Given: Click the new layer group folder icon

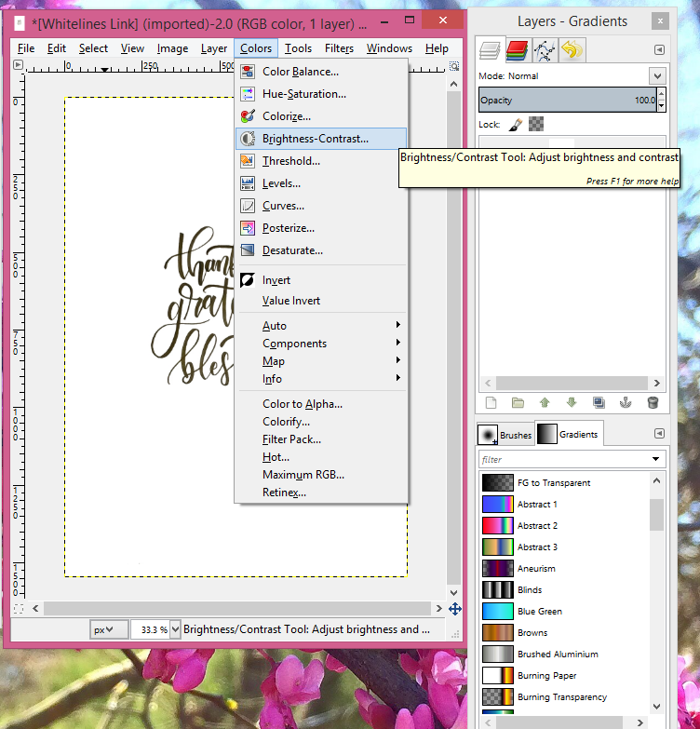Looking at the screenshot, I should pos(518,403).
